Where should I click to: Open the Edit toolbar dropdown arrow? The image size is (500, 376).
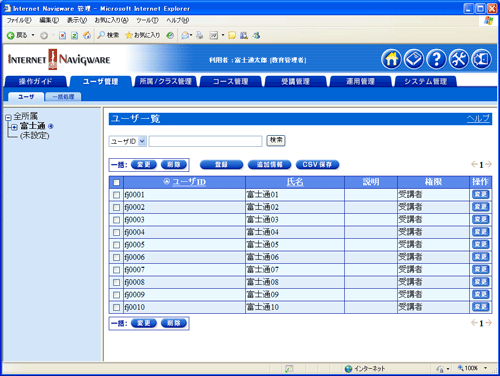point(223,35)
